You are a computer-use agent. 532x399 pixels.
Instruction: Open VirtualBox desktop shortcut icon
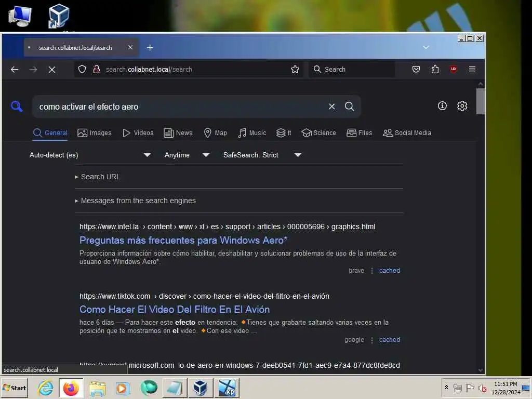pos(58,16)
